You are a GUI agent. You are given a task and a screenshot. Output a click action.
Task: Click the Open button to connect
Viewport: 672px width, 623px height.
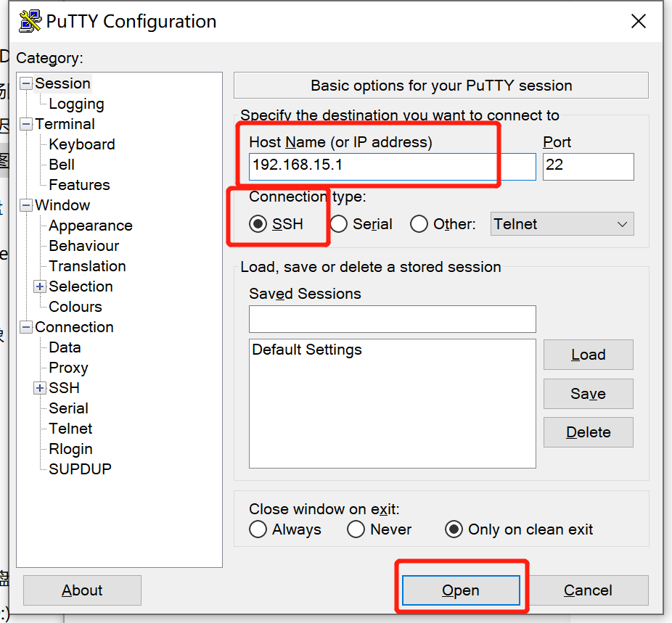pyautogui.click(x=461, y=590)
